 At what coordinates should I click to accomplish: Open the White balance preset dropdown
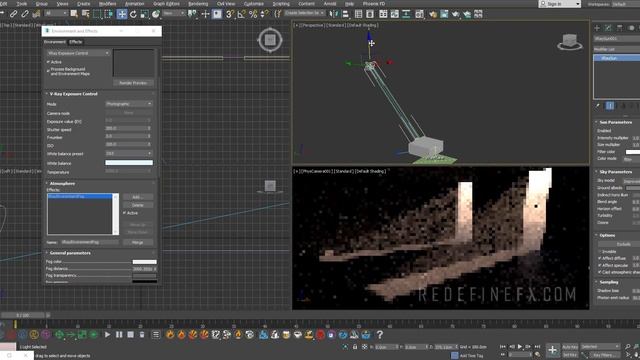coord(129,153)
